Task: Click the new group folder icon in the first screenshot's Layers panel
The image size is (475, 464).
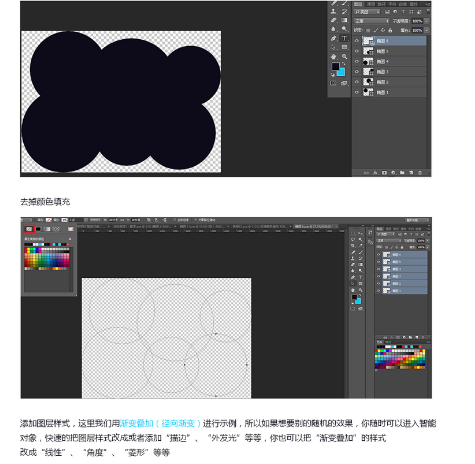Action: pyautogui.click(x=402, y=173)
